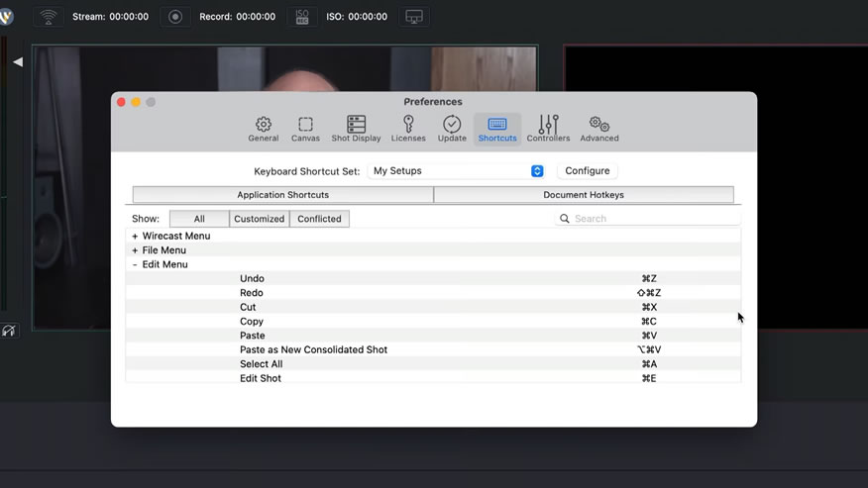
Task: Open the General preferences tab
Action: 263,129
